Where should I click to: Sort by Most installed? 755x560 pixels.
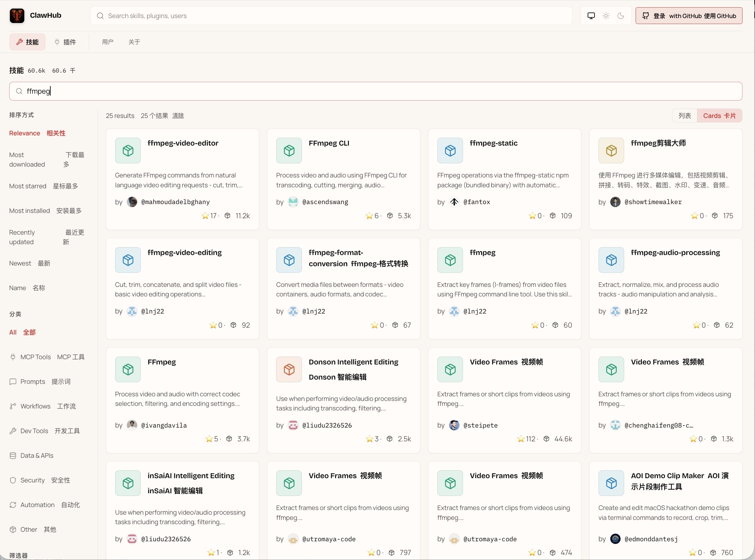(x=45, y=211)
